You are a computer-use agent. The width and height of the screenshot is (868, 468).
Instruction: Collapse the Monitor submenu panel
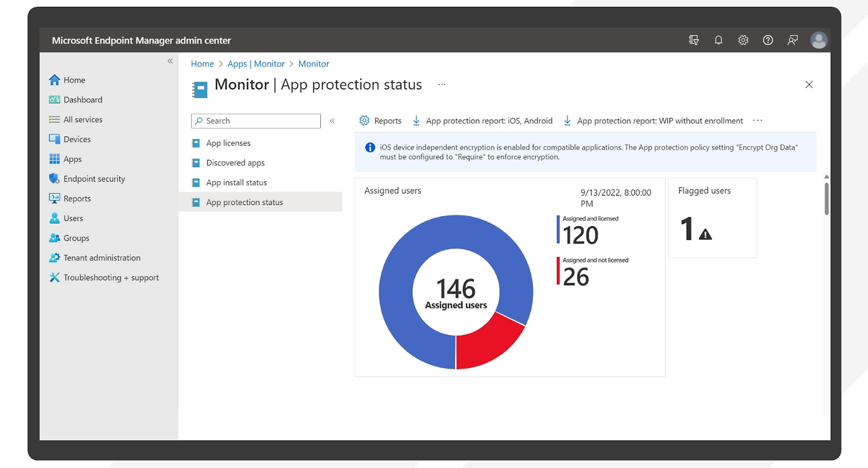click(x=332, y=121)
